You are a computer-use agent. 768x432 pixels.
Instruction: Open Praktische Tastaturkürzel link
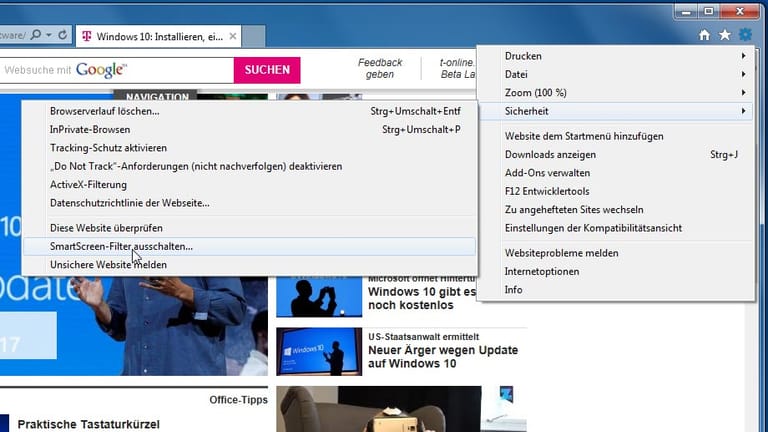(89, 424)
